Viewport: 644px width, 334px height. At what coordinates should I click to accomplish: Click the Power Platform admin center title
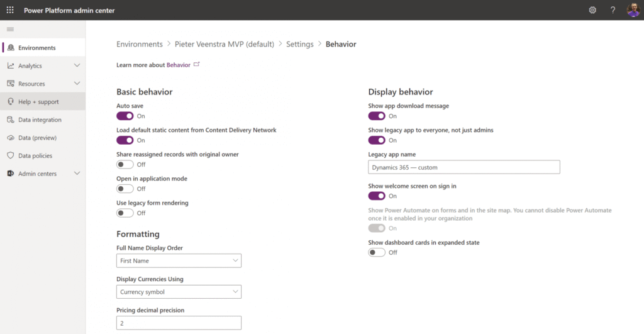coord(69,10)
